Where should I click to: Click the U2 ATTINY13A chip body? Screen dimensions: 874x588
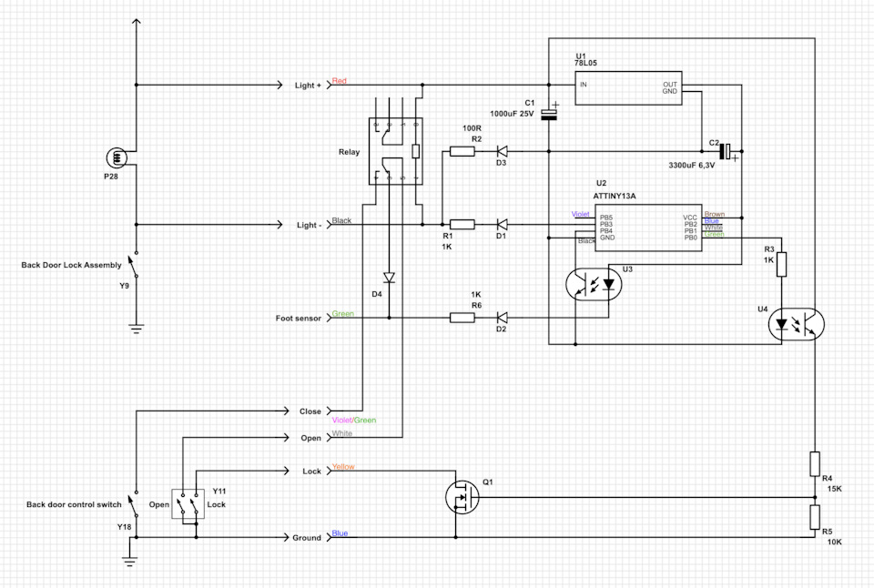coord(648,228)
